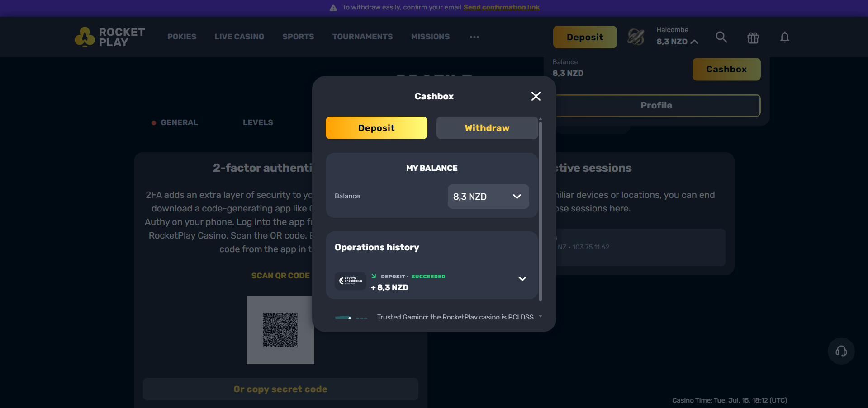
Task: Open MISSIONS page
Action: click(430, 37)
